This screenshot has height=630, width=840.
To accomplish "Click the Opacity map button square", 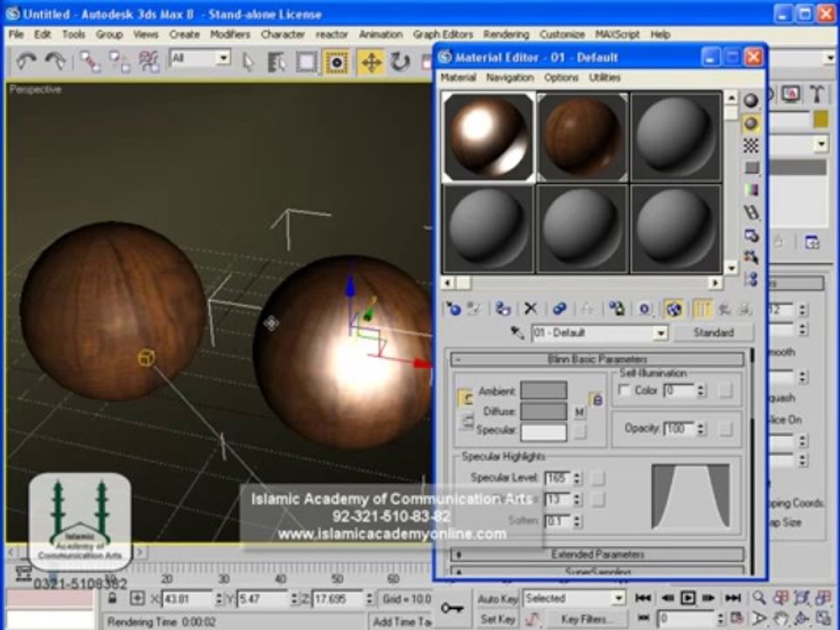I will click(x=725, y=429).
